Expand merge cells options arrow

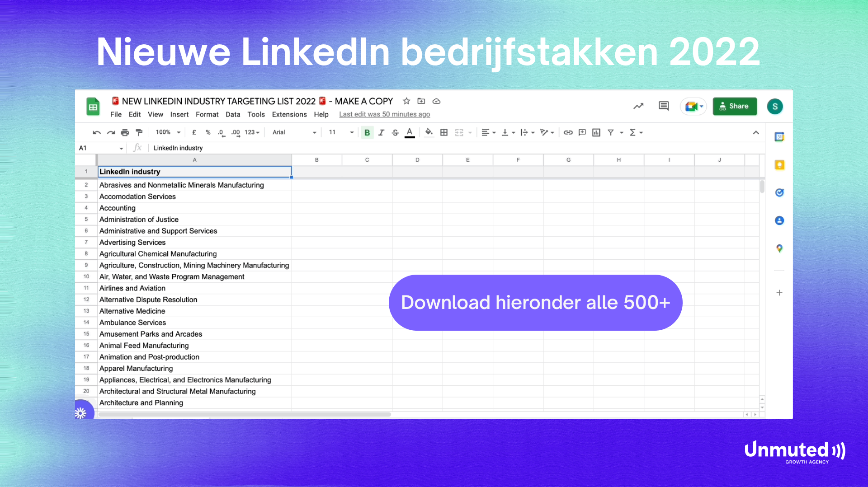point(470,132)
